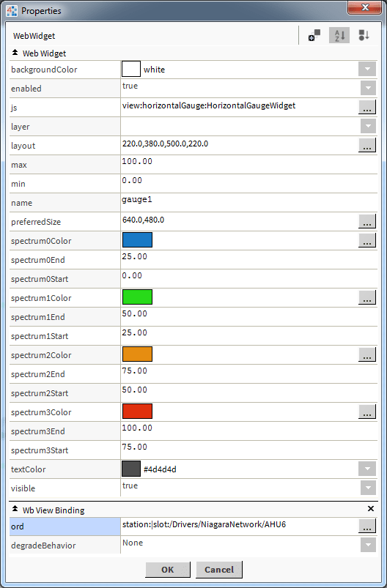Click the Properties window app icon
Image resolution: width=387 pixels, height=588 pixels.
tap(12, 11)
